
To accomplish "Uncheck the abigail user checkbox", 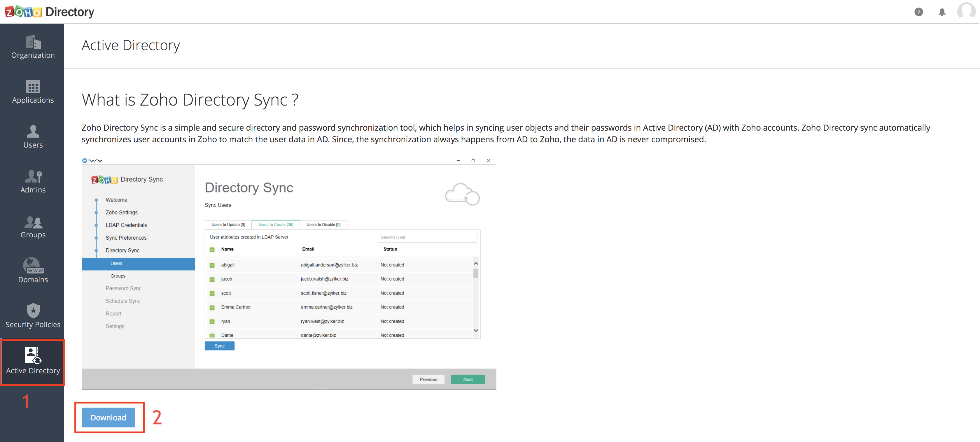I will pos(212,265).
